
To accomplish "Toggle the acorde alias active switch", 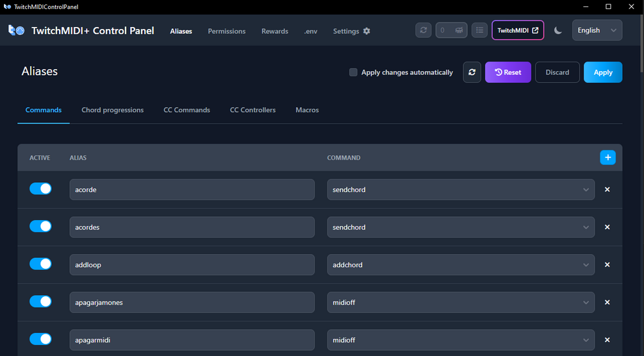I will point(40,189).
